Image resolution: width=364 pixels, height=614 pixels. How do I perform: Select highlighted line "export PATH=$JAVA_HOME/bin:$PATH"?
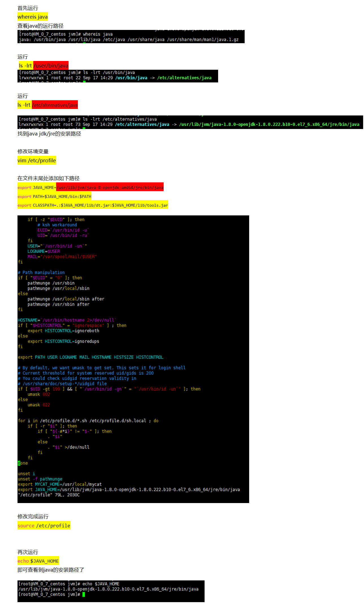tap(54, 196)
